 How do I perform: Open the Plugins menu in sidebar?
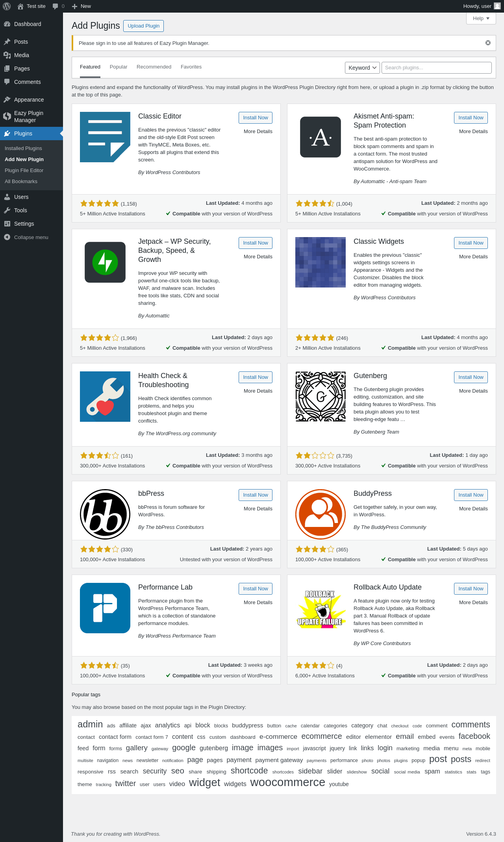[x=31, y=134]
